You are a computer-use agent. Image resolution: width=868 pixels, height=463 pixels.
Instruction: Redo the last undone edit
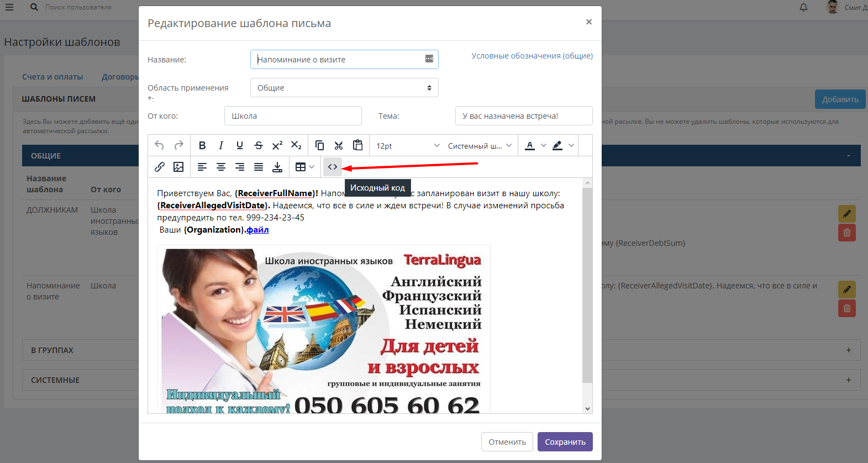(x=178, y=145)
